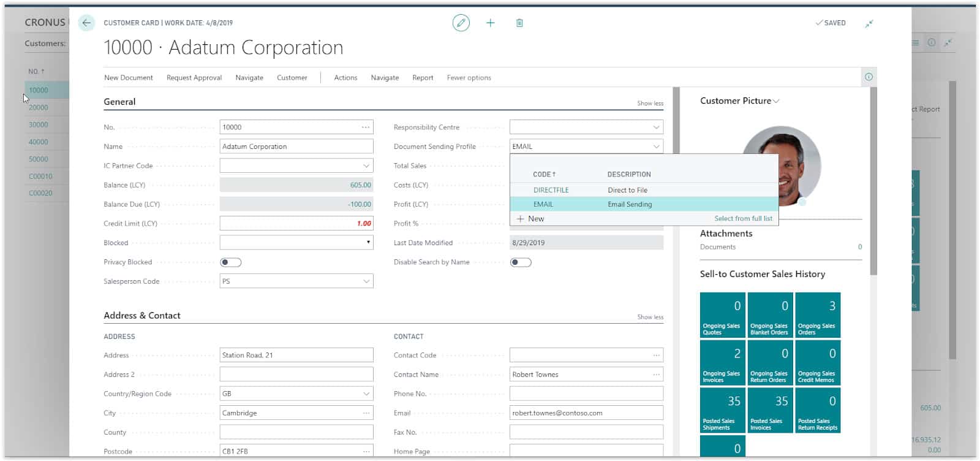Viewport: 980px width, 461px height.
Task: Open the Customer menu
Action: click(x=292, y=78)
